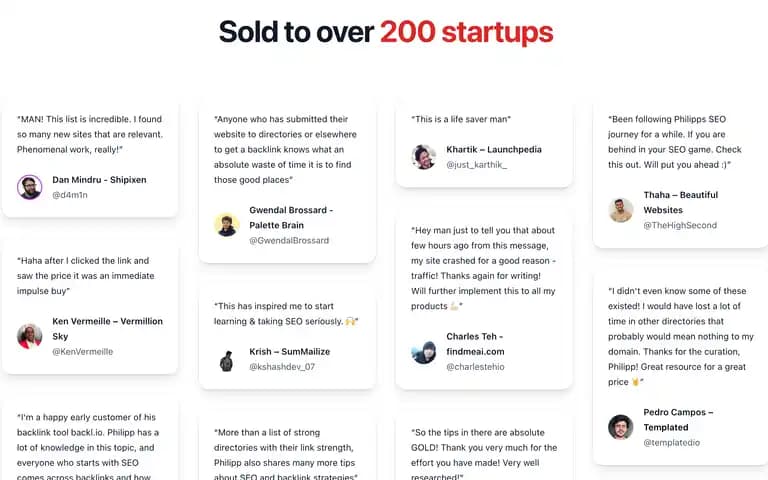Visit the @GwendalBrossard handle
This screenshot has width=768, height=480.
[289, 240]
